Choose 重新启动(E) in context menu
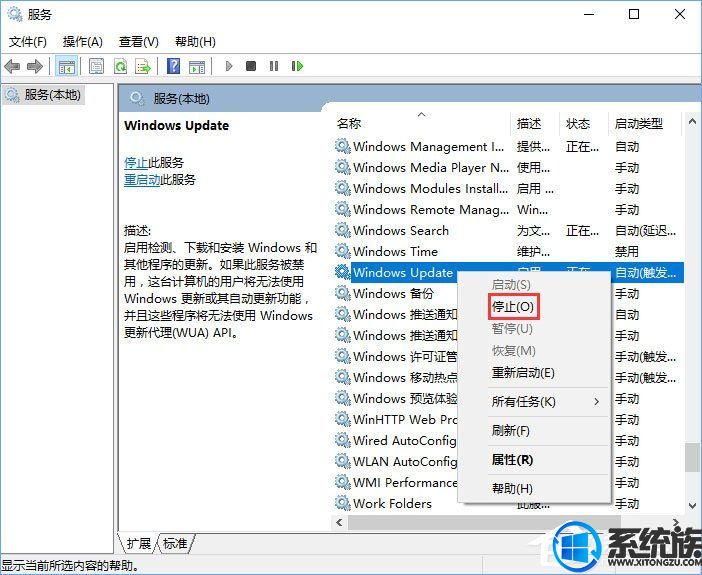Screen dimensions: 702x575 pos(523,373)
